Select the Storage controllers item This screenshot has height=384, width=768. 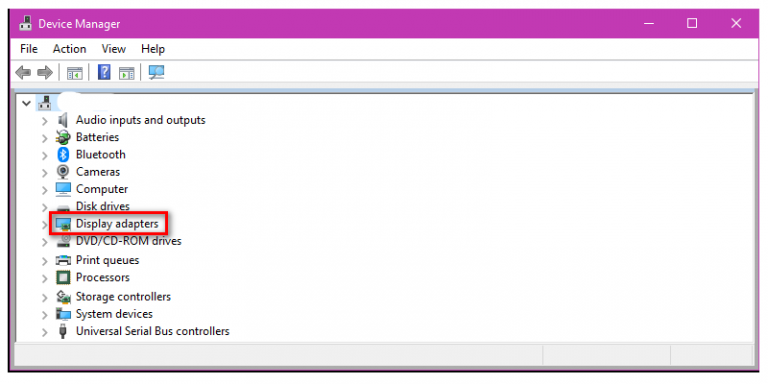point(123,296)
